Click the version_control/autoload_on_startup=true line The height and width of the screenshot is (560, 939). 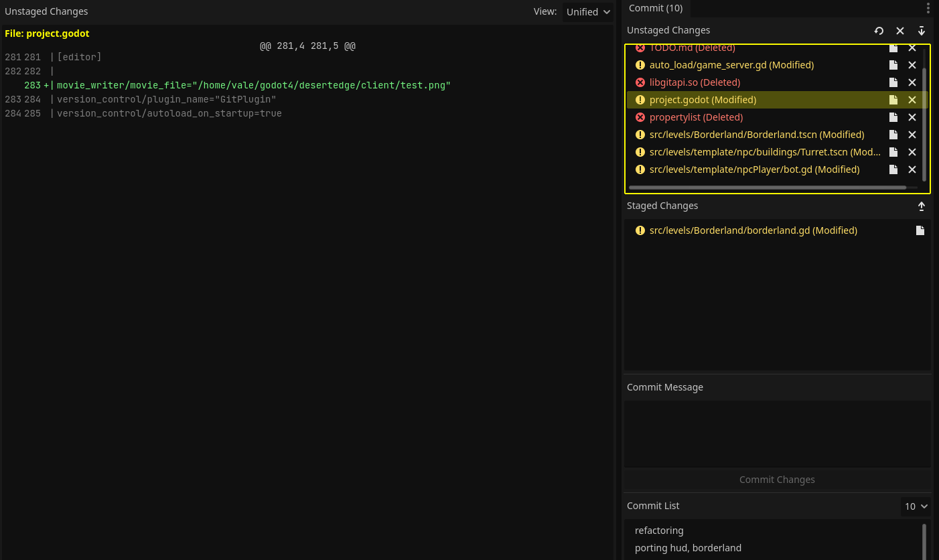(x=169, y=114)
